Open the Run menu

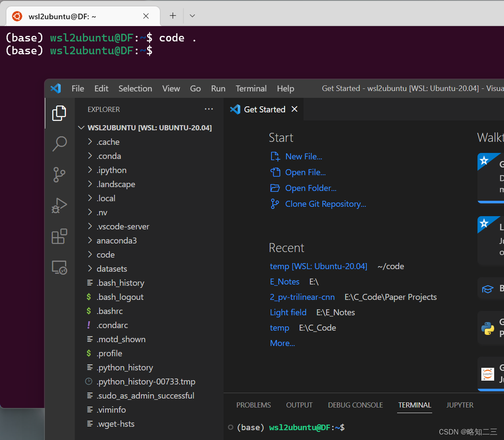pyautogui.click(x=218, y=88)
